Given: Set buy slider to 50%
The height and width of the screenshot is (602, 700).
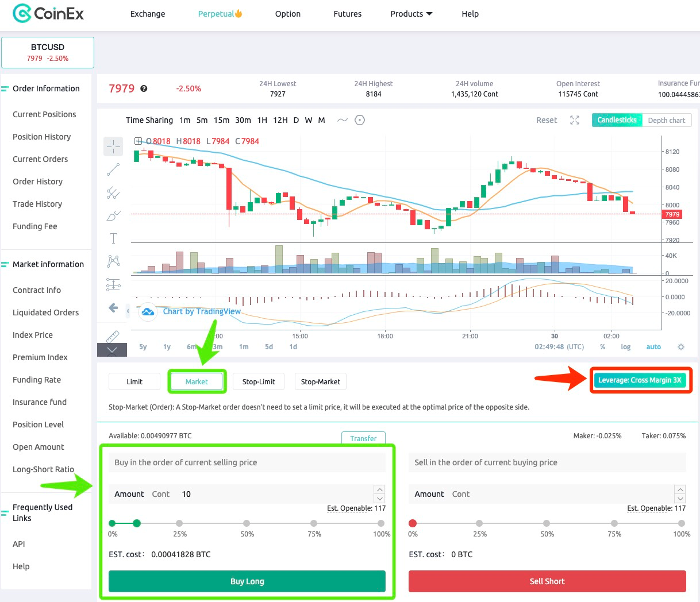Looking at the screenshot, I should (247, 523).
